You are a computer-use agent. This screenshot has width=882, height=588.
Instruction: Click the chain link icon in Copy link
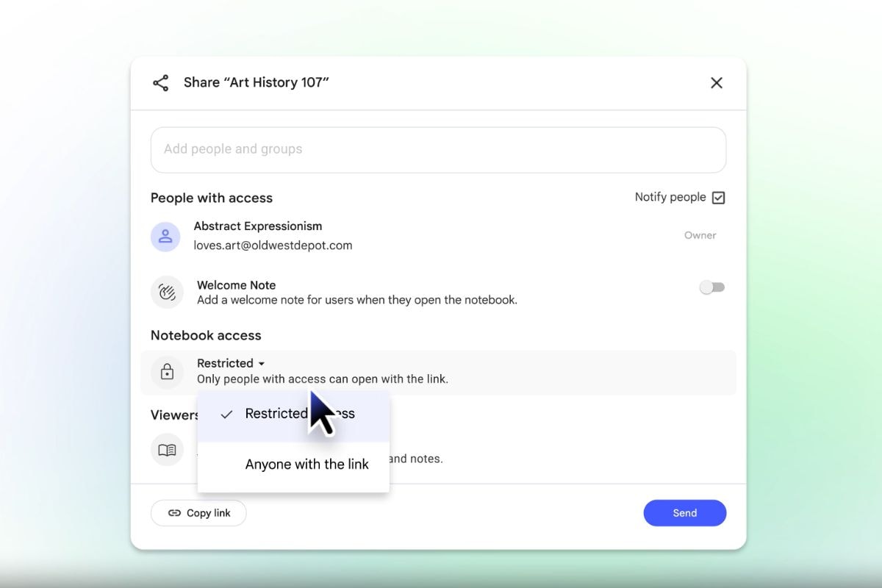174,513
